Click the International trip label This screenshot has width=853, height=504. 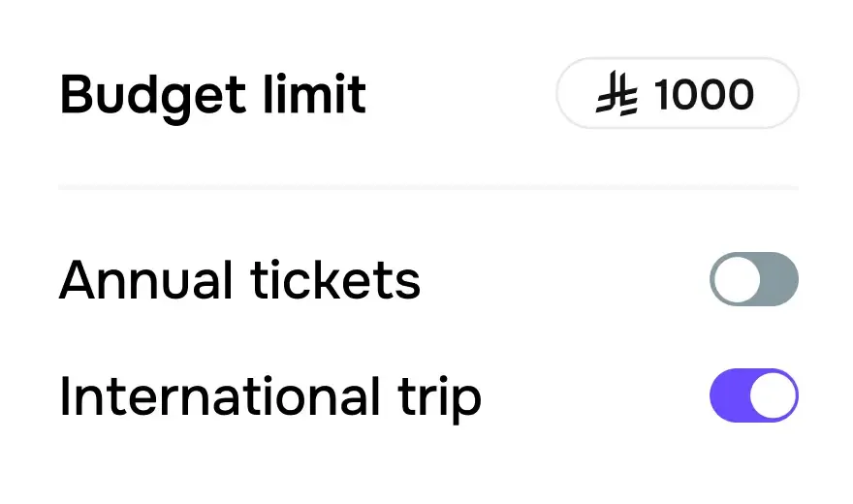coord(269,397)
